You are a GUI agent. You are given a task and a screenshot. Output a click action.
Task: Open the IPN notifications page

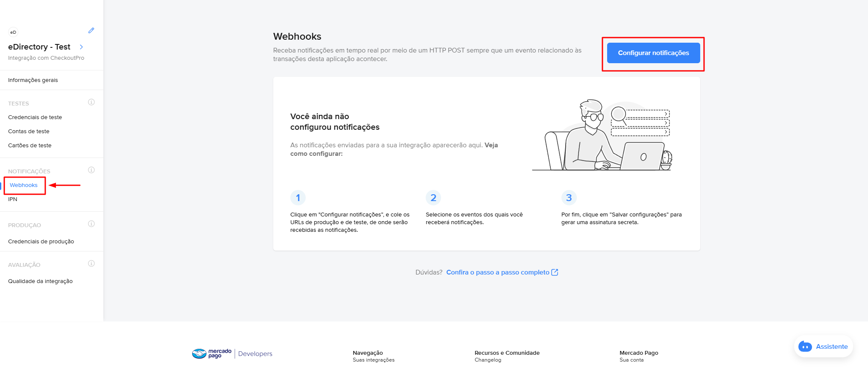click(x=13, y=199)
